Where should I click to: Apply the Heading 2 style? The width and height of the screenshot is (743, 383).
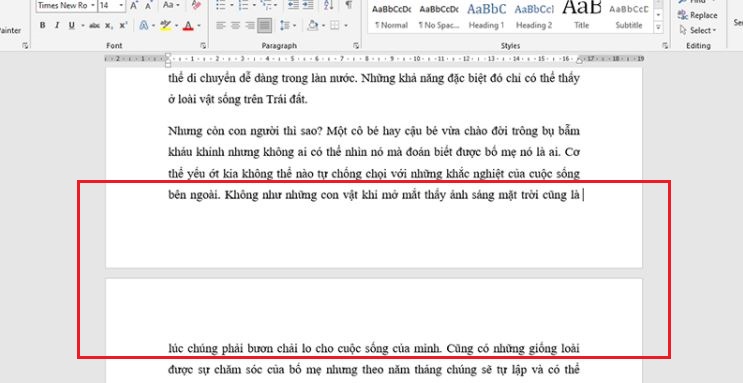coord(534,17)
